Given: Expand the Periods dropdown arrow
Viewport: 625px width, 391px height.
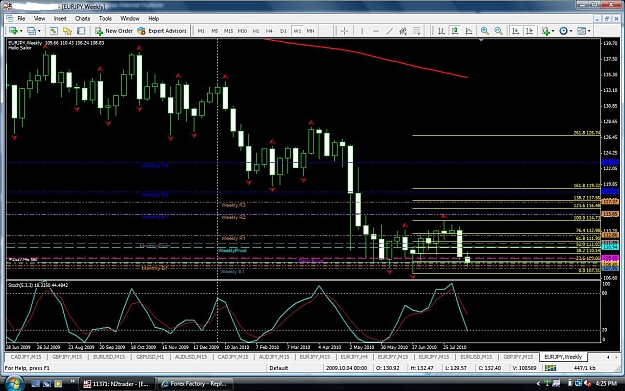Looking at the screenshot, I should [571, 31].
